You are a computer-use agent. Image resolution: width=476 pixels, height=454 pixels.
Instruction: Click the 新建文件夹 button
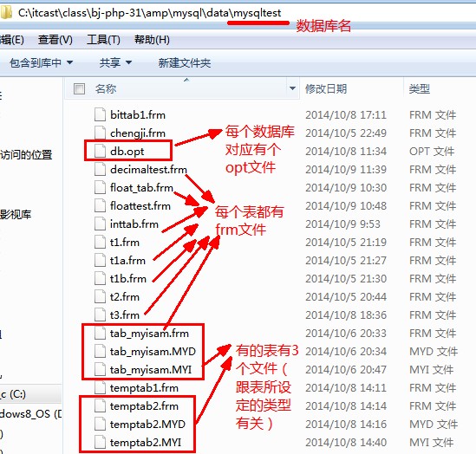tap(185, 62)
